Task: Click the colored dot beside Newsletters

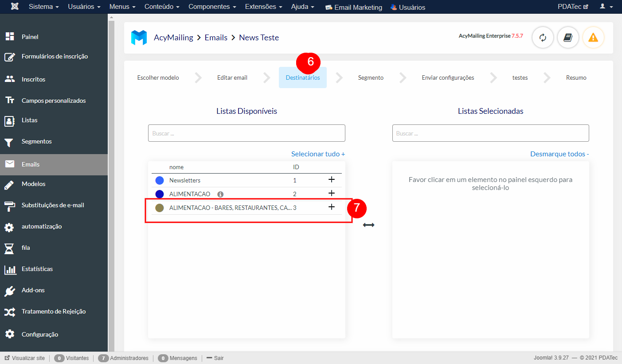Action: pos(160,180)
